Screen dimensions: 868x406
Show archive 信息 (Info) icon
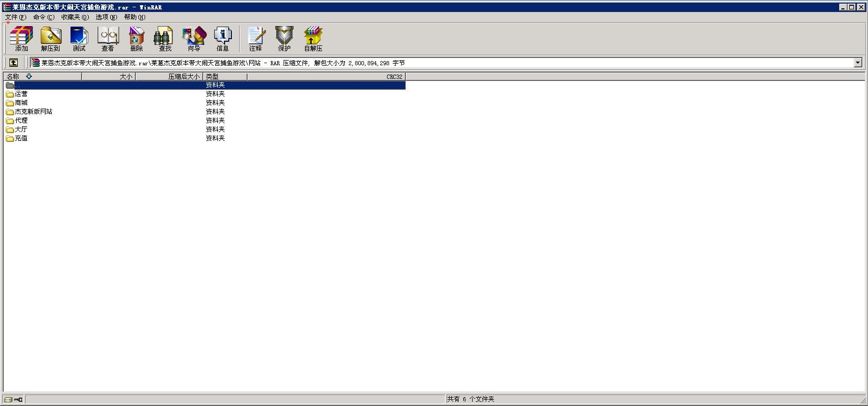(222, 39)
